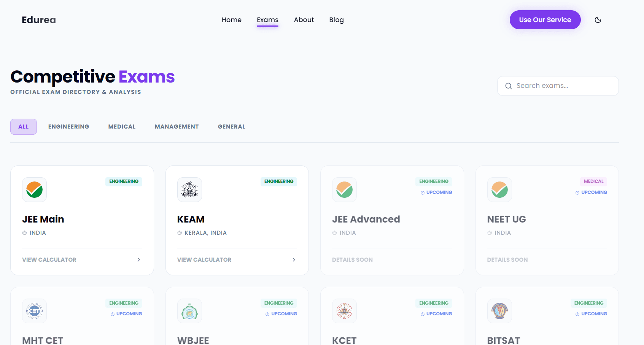Navigate to the Blog
This screenshot has height=345, width=644.
(x=336, y=20)
